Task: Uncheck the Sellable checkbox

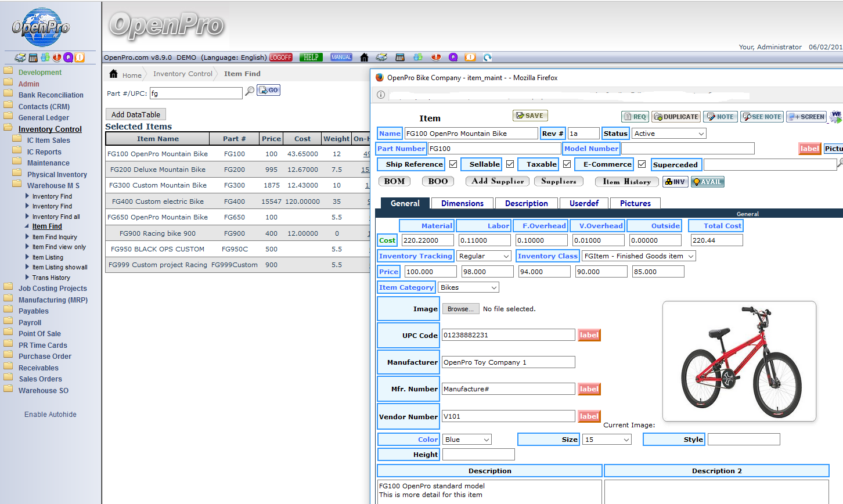Action: (510, 164)
